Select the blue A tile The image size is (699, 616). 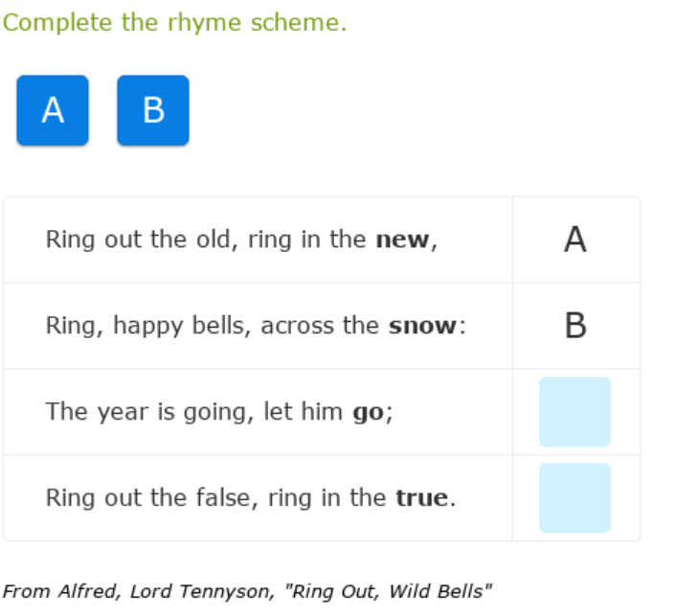pos(53,111)
